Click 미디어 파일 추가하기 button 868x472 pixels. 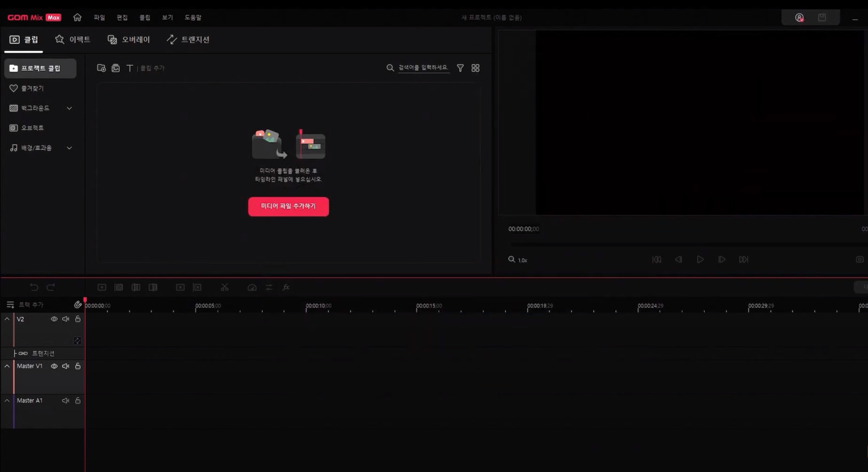click(x=288, y=207)
